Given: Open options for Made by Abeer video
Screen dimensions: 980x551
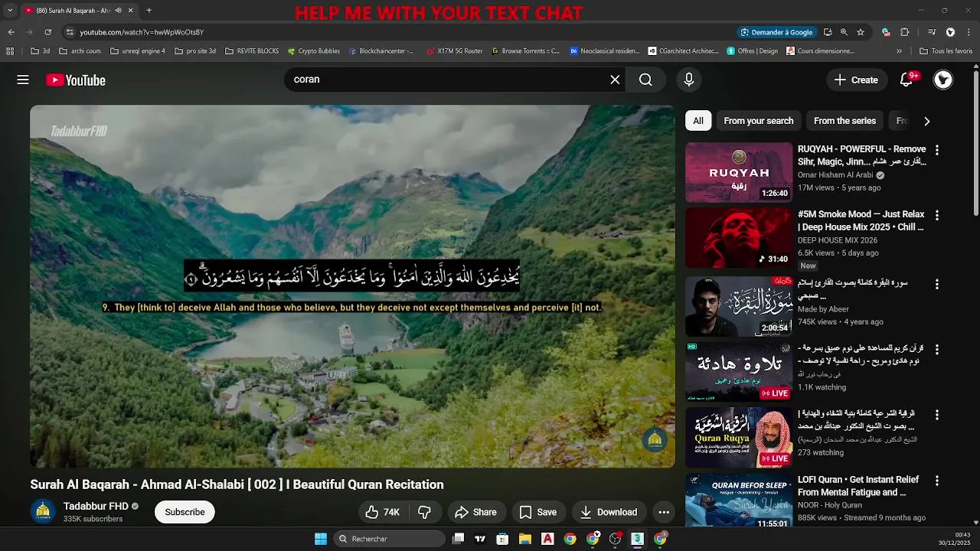Looking at the screenshot, I should coord(936,284).
